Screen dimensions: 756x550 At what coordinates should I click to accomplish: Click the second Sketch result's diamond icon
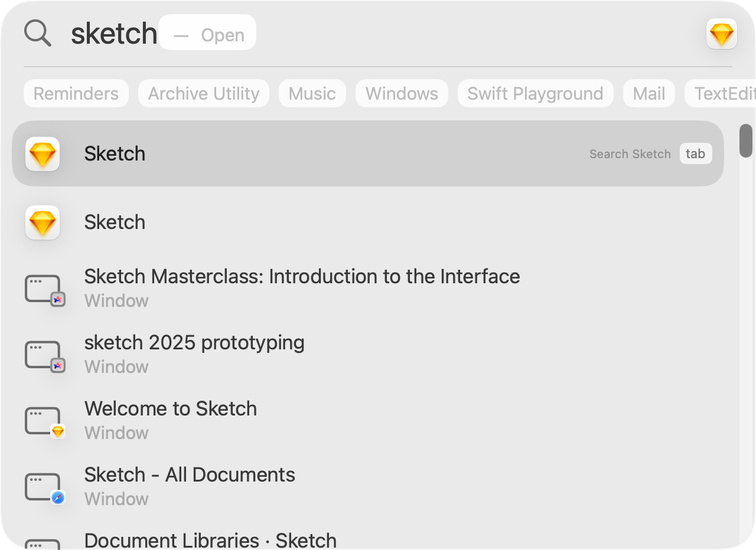[43, 222]
